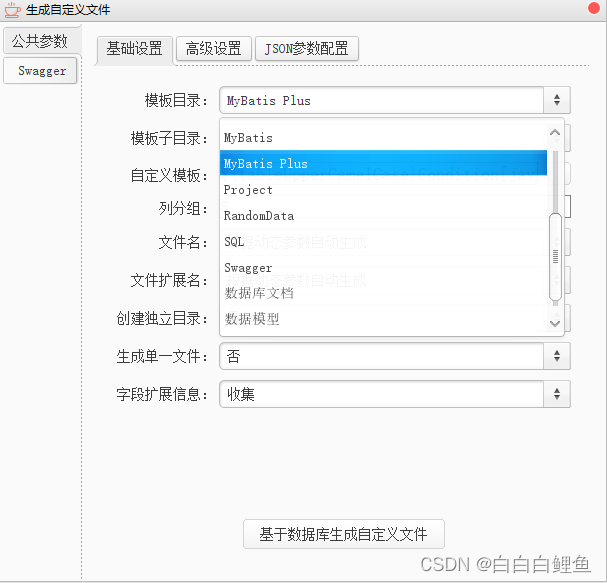
Task: Click the coffee cup app icon
Action: [12, 10]
